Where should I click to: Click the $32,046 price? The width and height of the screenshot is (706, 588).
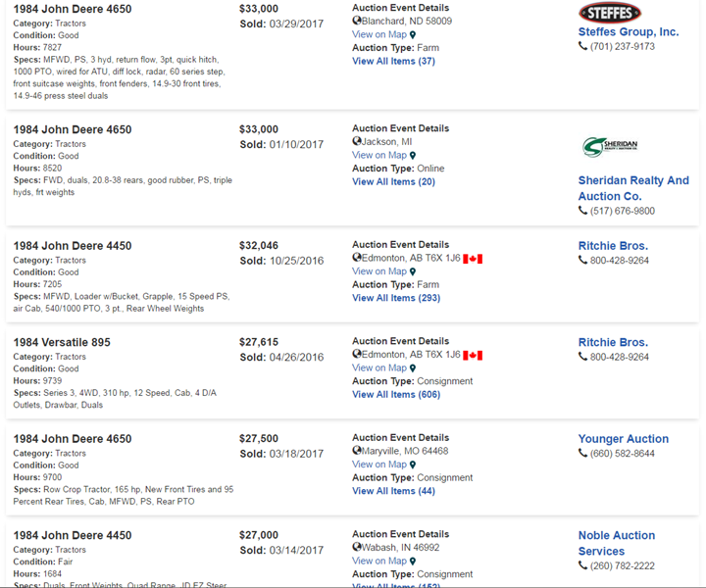click(259, 246)
